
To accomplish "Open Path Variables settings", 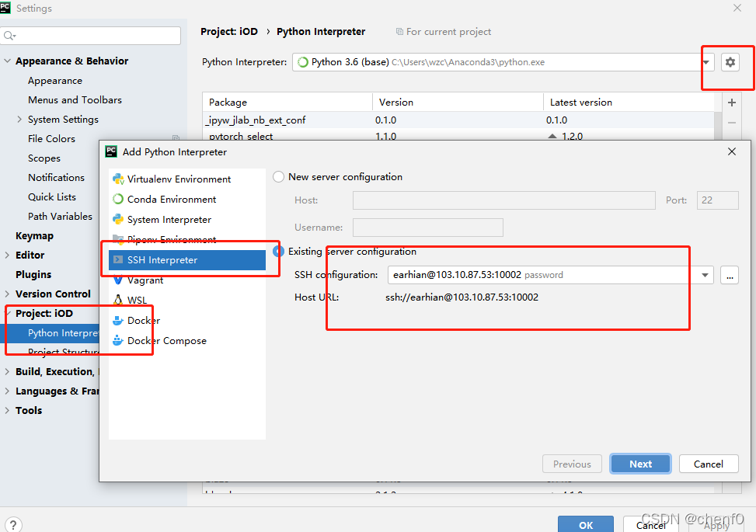I will 60,217.
